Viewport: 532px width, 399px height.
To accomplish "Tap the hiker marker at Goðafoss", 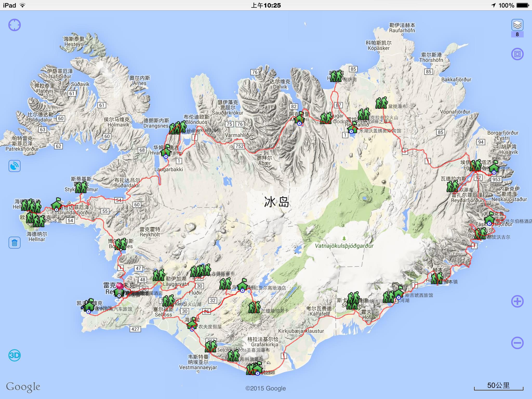I will [326, 118].
